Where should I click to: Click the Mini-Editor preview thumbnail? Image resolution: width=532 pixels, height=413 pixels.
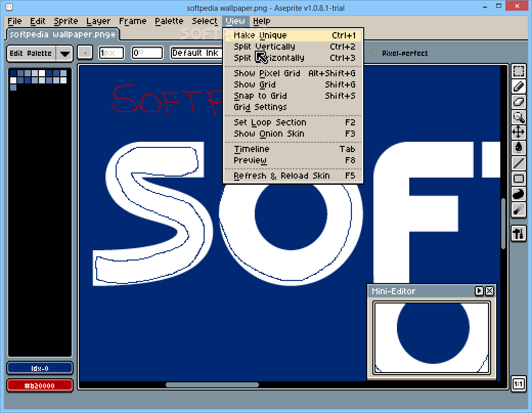432,338
